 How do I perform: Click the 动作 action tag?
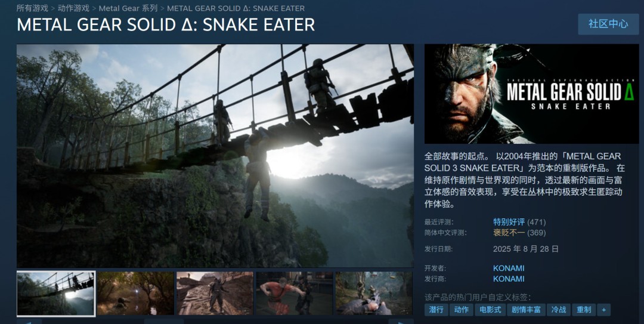coord(461,310)
